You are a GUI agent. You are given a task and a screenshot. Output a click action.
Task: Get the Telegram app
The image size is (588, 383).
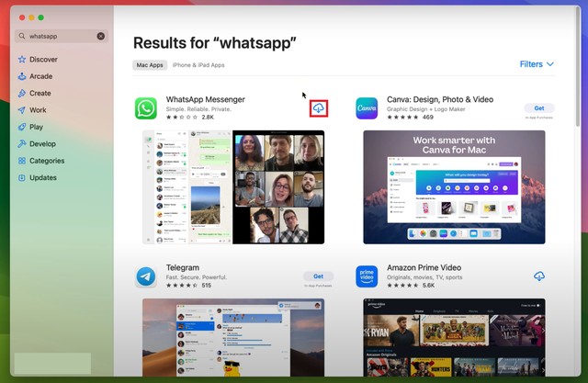[318, 276]
